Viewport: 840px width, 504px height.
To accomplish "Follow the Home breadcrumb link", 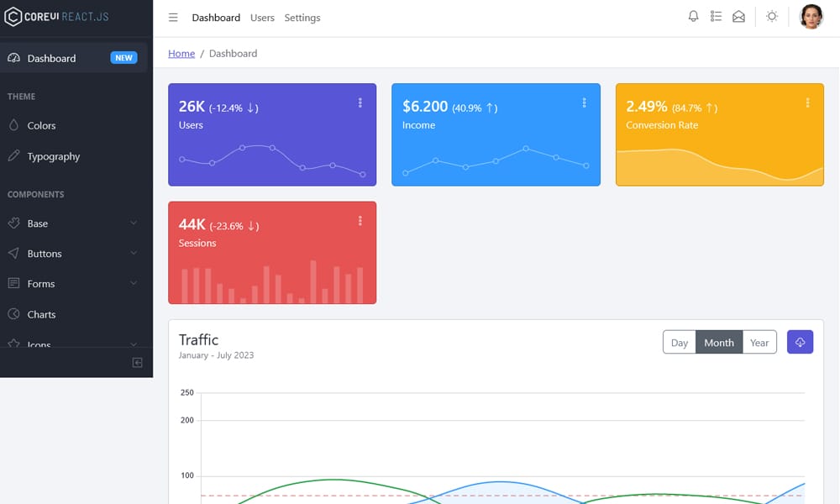I will 181,53.
